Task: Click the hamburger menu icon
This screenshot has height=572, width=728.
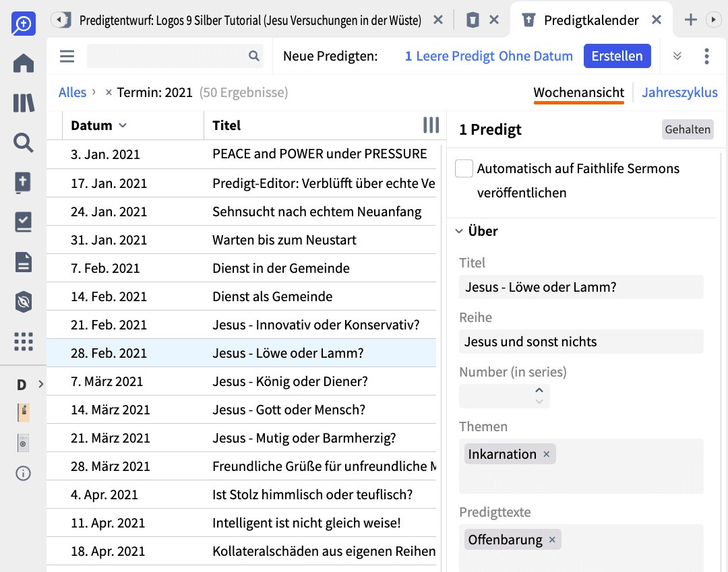Action: tap(67, 56)
